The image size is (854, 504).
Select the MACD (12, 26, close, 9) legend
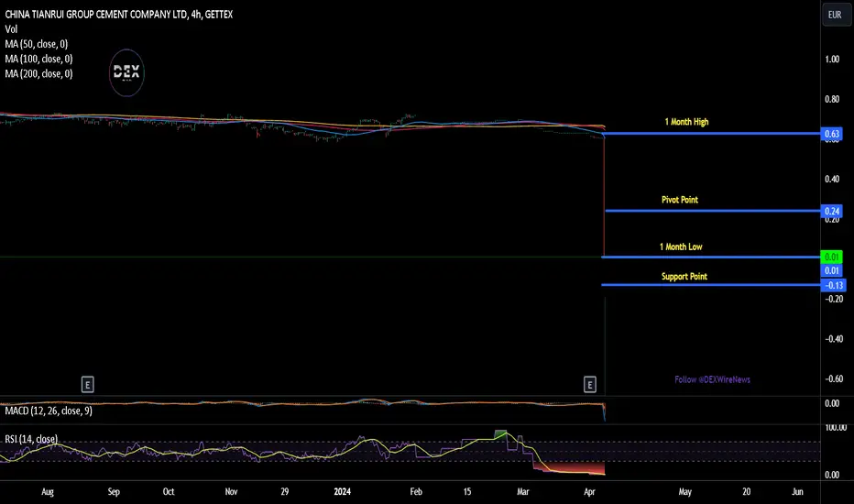pyautogui.click(x=49, y=411)
